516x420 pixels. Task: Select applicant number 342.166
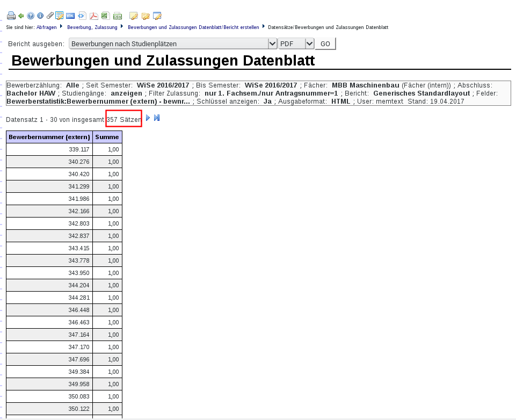79,211
